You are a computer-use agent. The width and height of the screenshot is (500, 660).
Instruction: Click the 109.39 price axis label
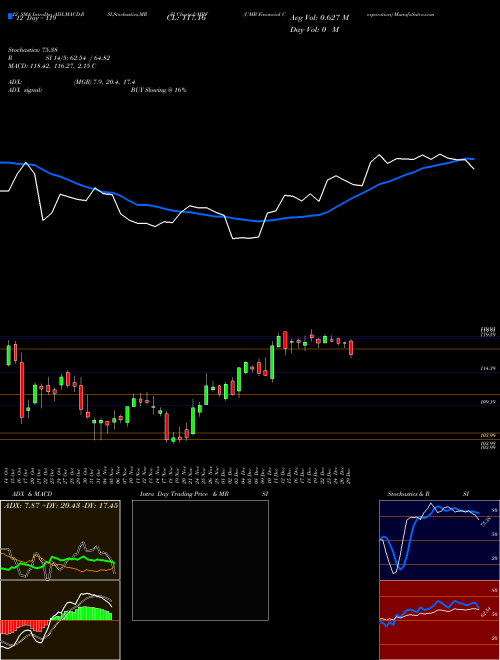click(488, 402)
